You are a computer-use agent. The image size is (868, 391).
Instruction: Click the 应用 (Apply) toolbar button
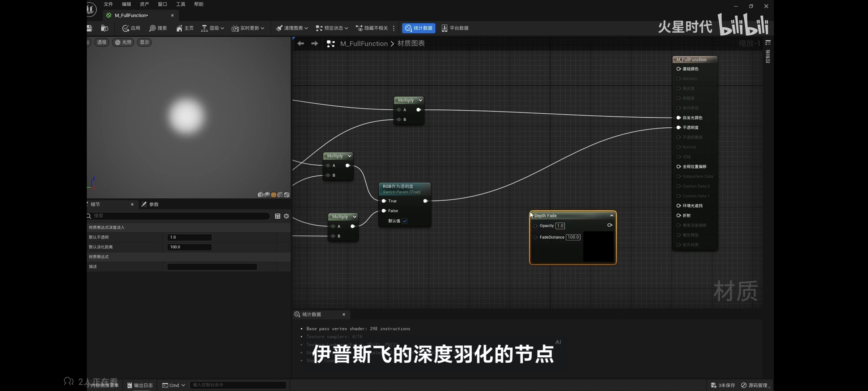coord(131,28)
